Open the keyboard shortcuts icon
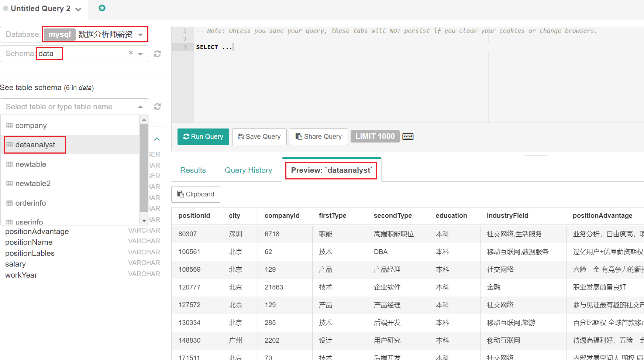Screen dimensions: 644x360 408,137
